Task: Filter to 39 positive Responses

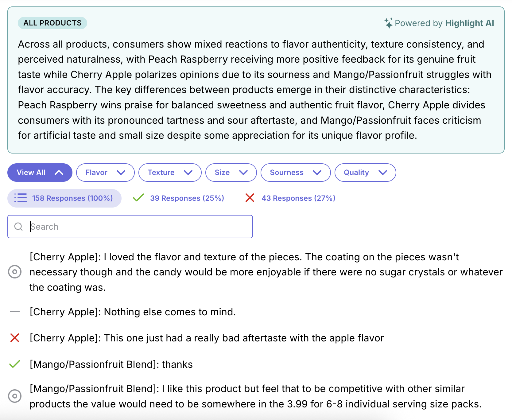Action: coord(187,198)
